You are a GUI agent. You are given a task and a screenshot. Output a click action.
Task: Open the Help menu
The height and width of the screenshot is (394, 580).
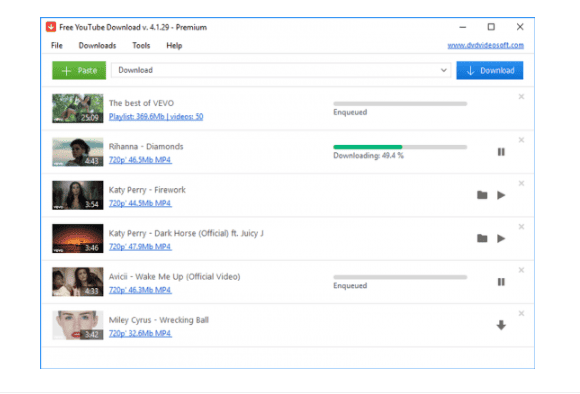point(174,46)
